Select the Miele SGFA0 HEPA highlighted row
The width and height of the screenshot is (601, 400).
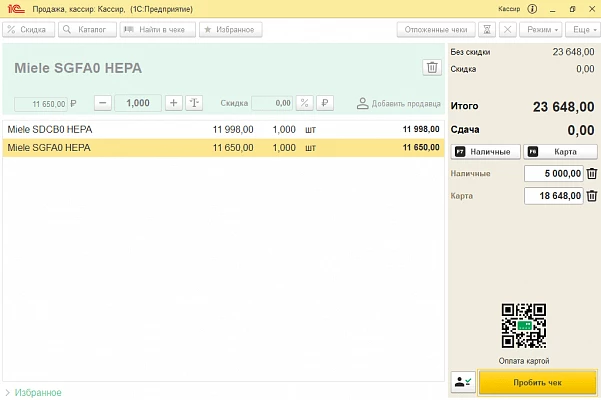click(223, 148)
